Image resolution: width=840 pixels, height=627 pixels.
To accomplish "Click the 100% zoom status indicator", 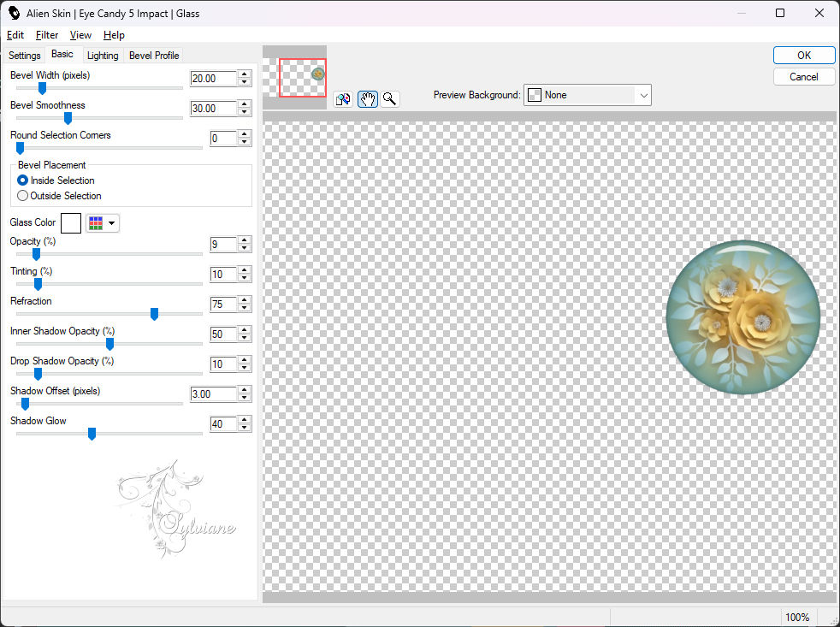I will 797,618.
